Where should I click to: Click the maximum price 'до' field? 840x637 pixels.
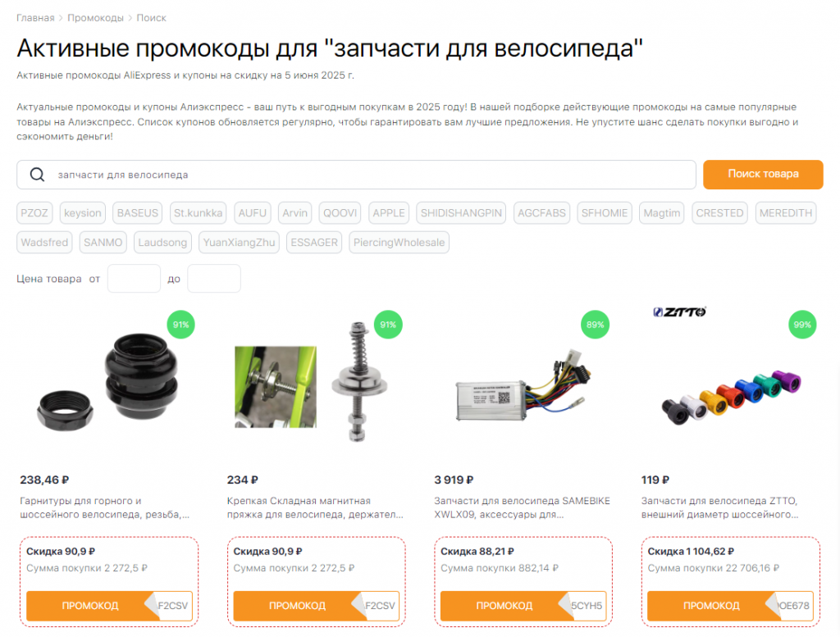coord(214,279)
